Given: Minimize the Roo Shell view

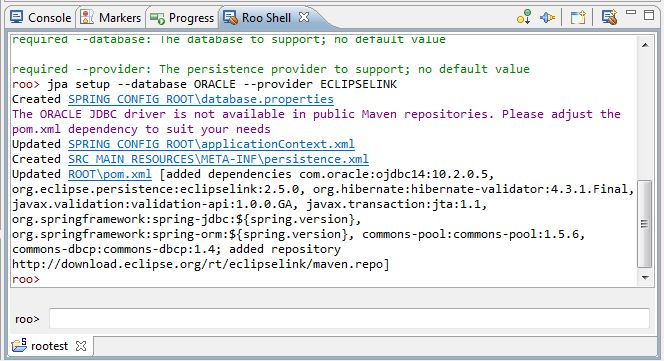Looking at the screenshot, I should [631, 14].
